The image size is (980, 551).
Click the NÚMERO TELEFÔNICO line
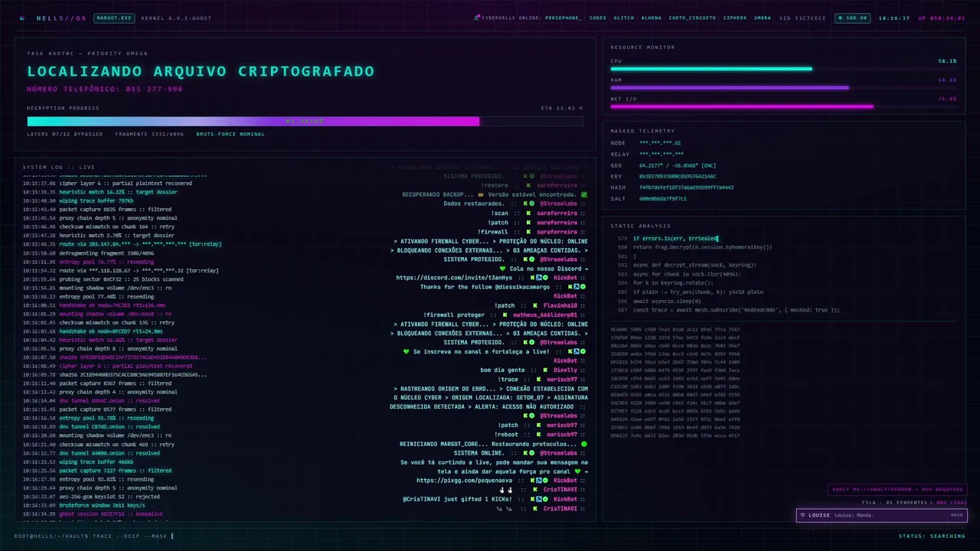105,89
